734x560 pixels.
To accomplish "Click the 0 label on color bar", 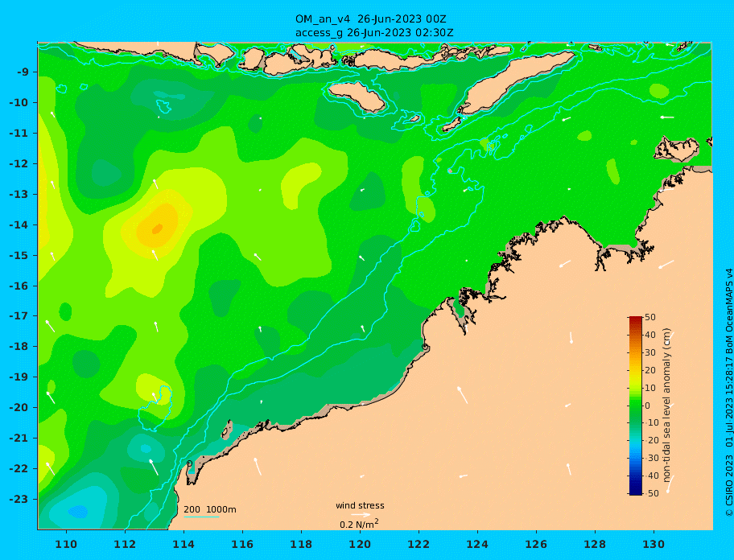I will (x=647, y=406).
